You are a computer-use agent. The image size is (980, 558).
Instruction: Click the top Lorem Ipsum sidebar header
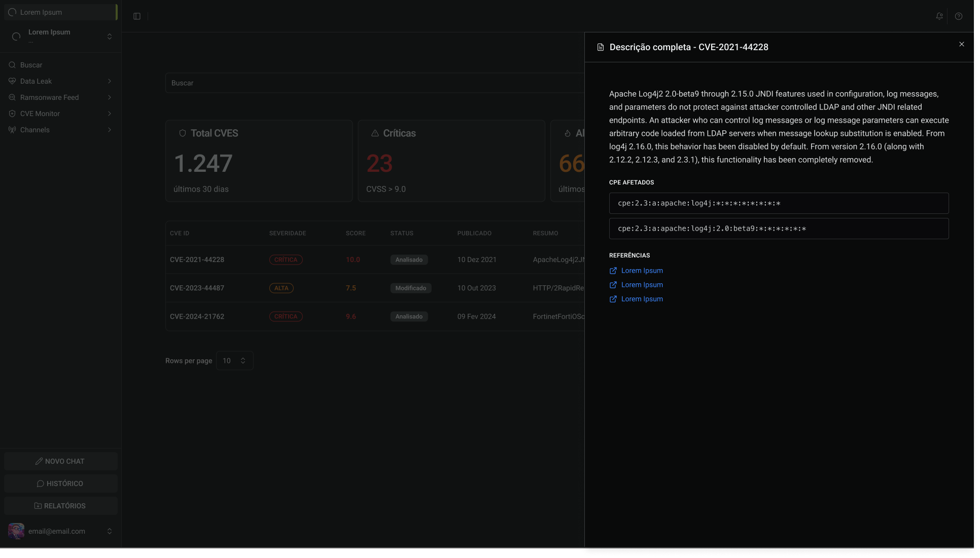point(61,12)
